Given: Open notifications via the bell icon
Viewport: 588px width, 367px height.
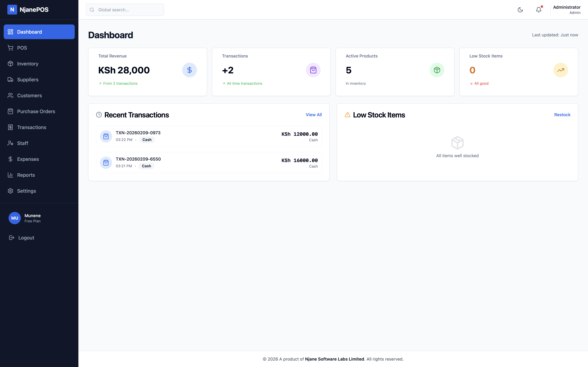Looking at the screenshot, I should pyautogui.click(x=539, y=10).
